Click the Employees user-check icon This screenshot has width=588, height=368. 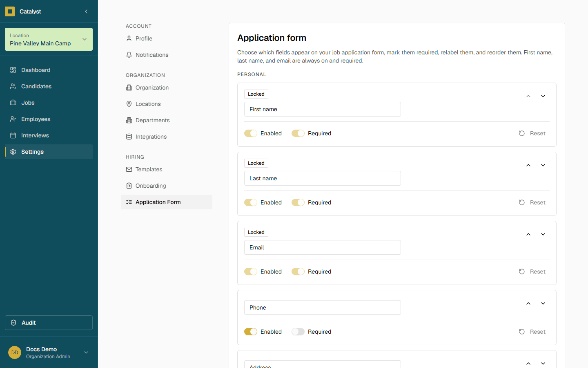13,119
